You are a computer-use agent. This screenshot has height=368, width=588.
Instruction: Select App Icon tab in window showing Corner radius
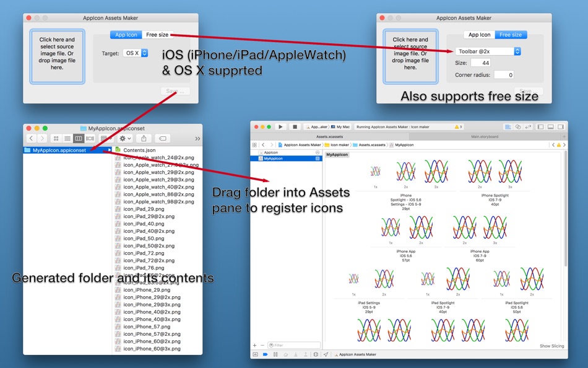[479, 35]
